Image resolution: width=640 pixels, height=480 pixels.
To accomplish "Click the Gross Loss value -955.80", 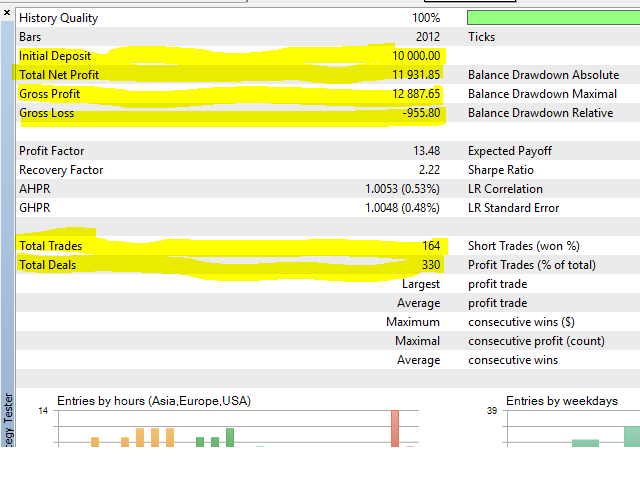I will pos(420,113).
